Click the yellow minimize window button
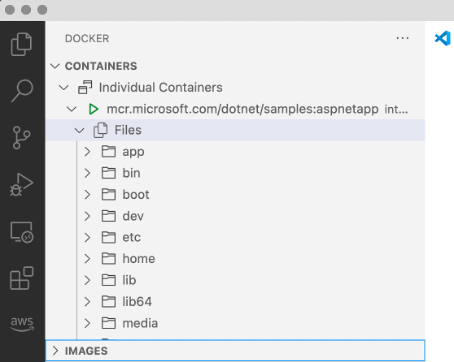Screen dimensions: 454x362 pyautogui.click(x=26, y=10)
